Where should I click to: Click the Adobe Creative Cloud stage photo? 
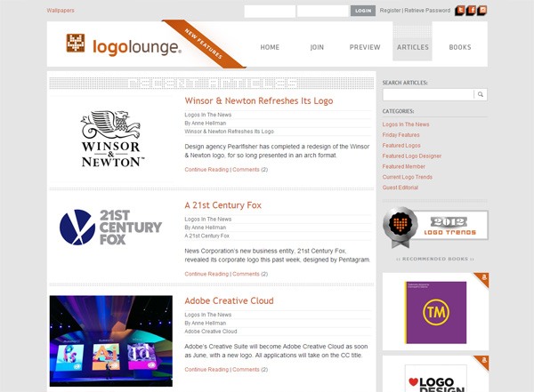click(x=111, y=341)
